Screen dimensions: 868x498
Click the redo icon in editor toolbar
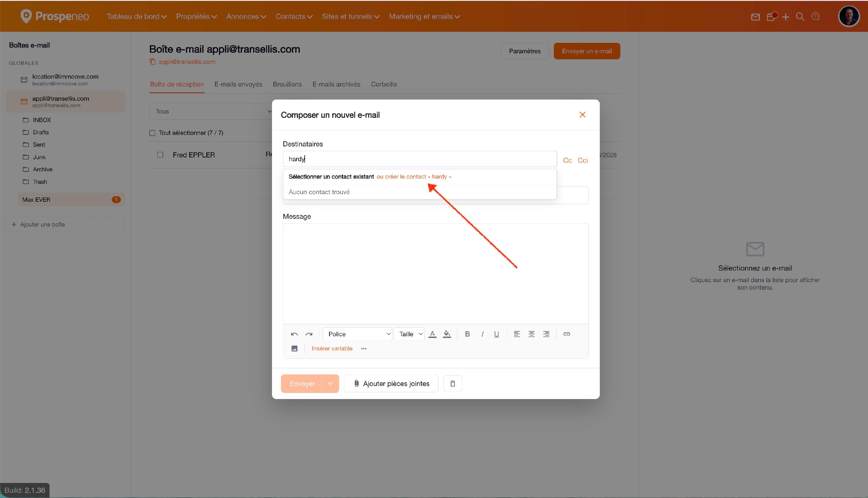click(309, 334)
